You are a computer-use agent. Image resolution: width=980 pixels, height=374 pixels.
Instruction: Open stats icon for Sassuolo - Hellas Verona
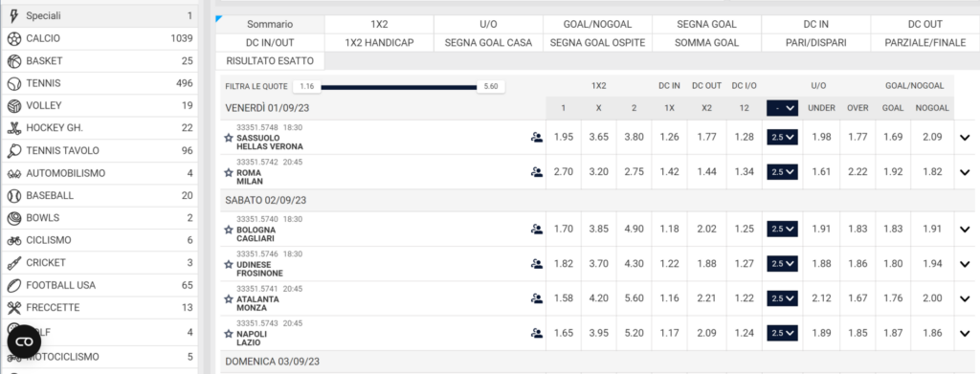[x=536, y=138]
